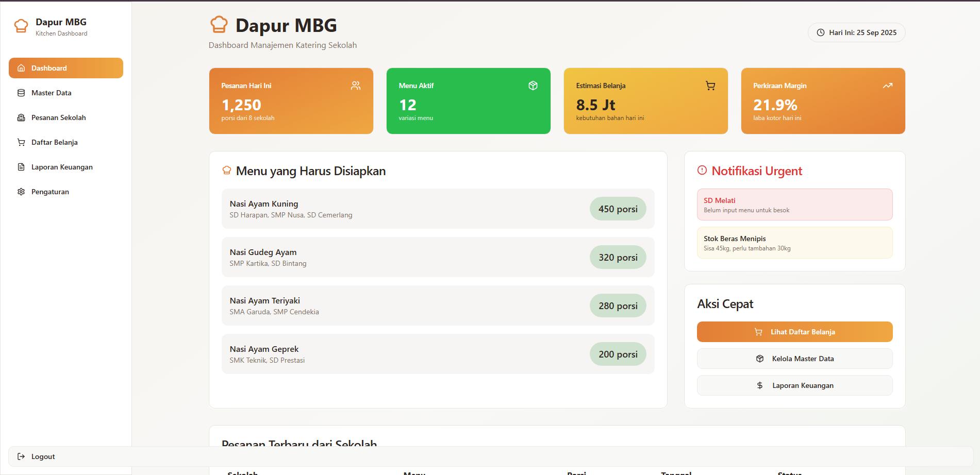Click the clock icon beside today's date
This screenshot has height=475, width=980.
(x=820, y=32)
